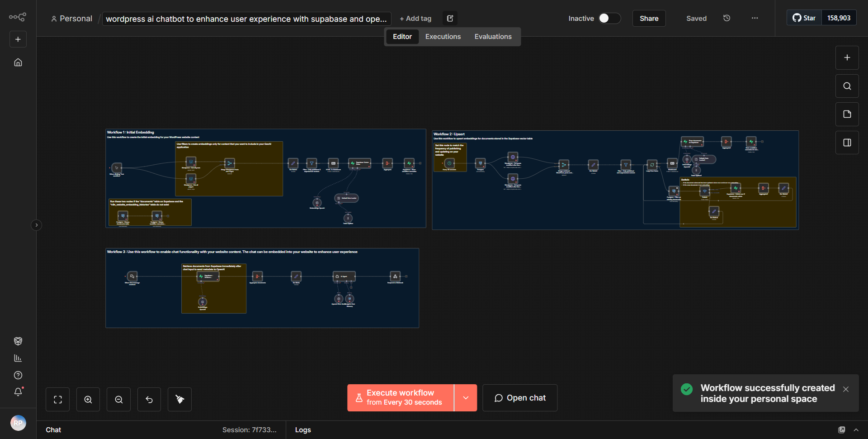Open the Insights chart icon
Screen dimensions: 868x439
(x=18, y=358)
